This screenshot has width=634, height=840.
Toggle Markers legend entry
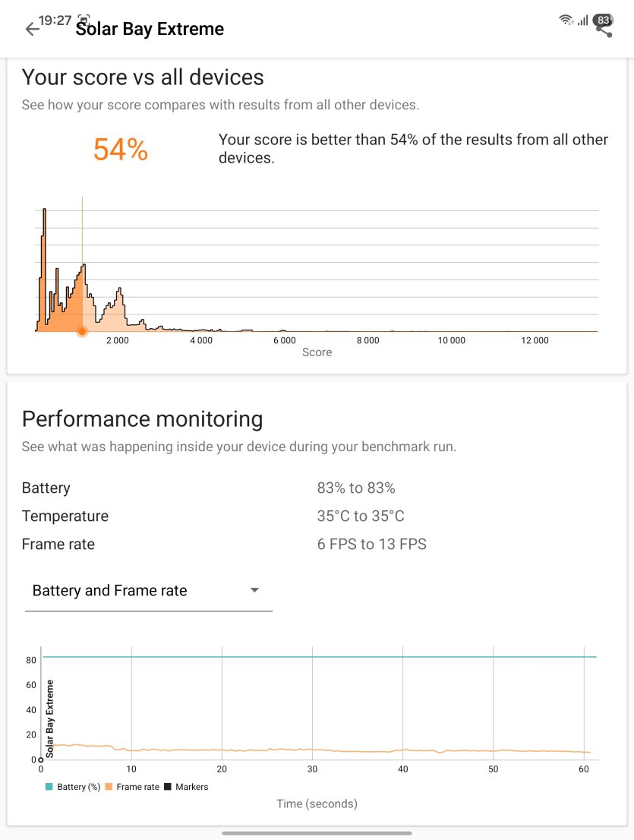click(x=186, y=786)
